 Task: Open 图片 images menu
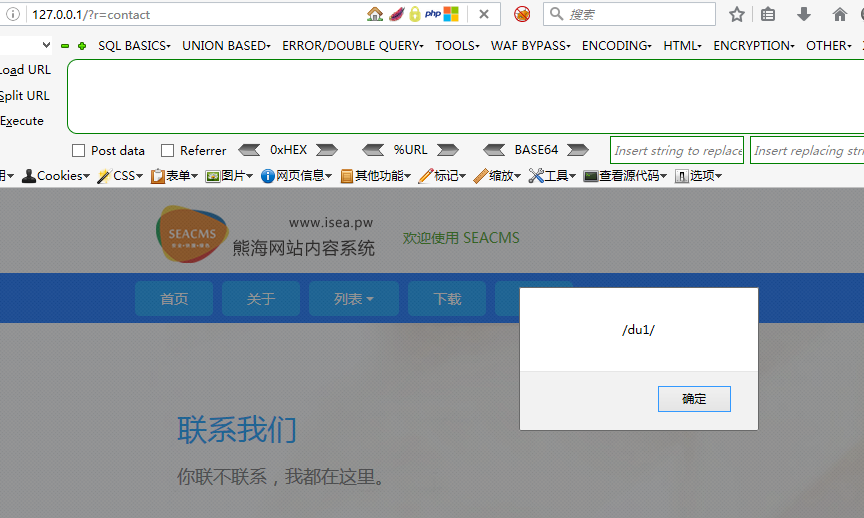[x=229, y=176]
